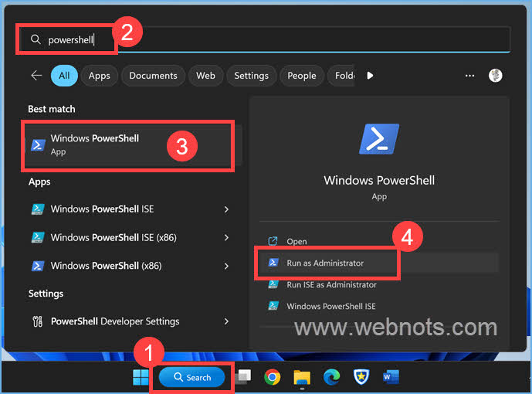
Task: Switch to the Folders filter tab
Action: [341, 76]
